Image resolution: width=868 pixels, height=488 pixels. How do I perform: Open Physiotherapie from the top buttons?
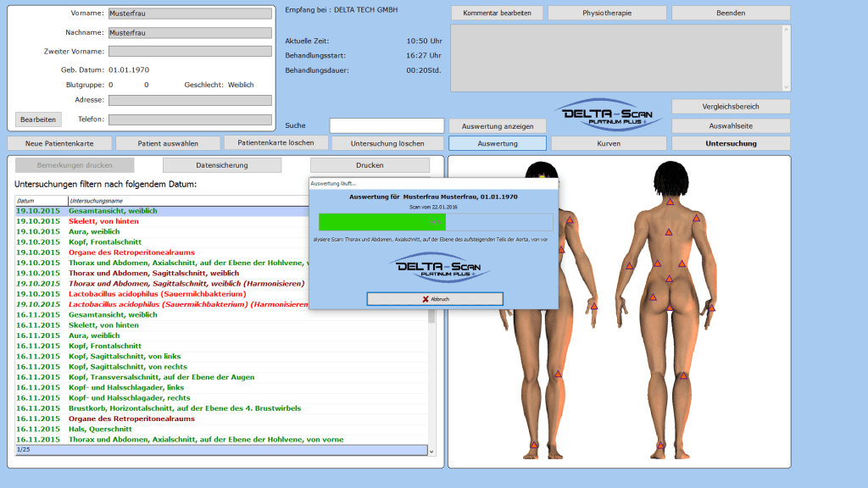click(606, 14)
